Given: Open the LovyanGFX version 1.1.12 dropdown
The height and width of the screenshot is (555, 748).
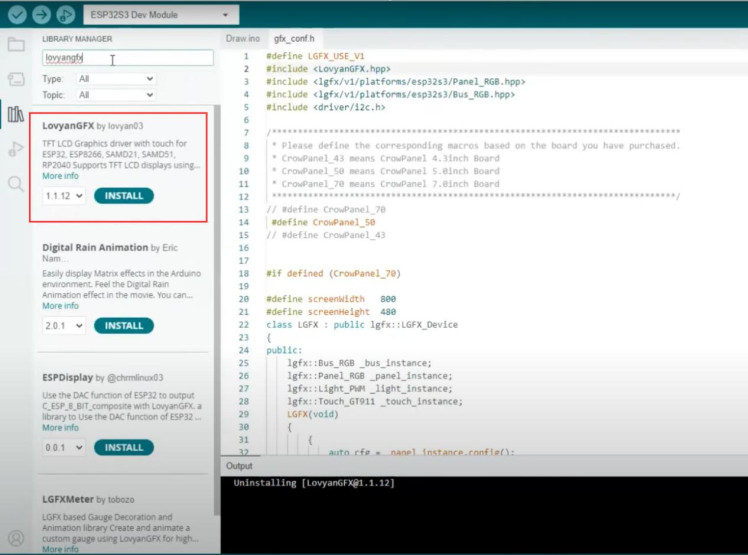Looking at the screenshot, I should point(64,196).
